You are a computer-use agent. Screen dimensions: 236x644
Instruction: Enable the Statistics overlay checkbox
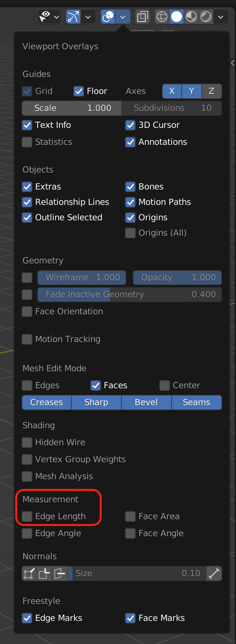(x=27, y=142)
